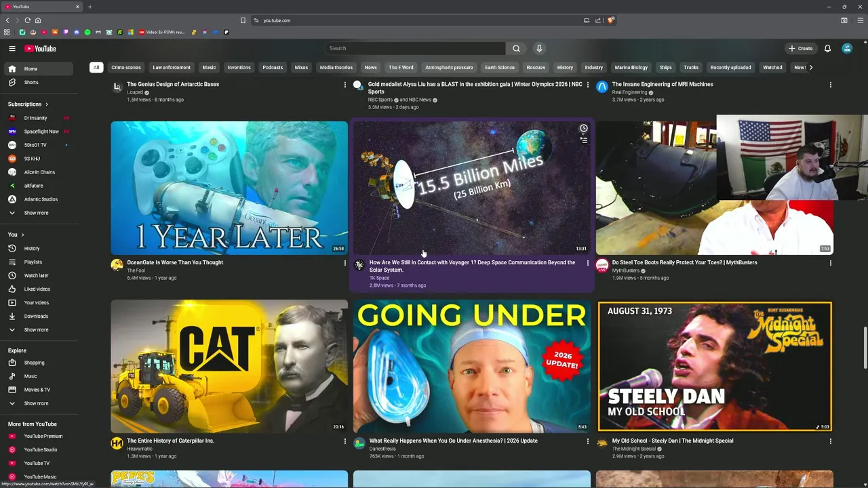Open Movies & TV under Explore
This screenshot has height=488, width=868.
37,390
